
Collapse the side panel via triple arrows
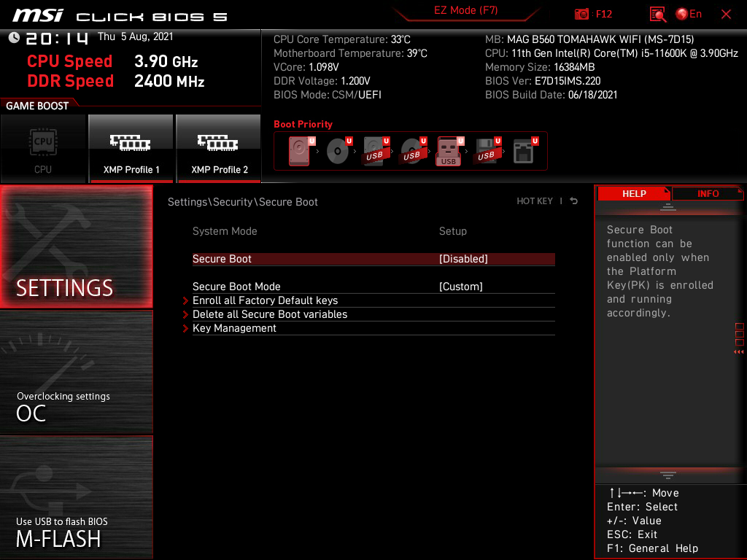tap(738, 352)
